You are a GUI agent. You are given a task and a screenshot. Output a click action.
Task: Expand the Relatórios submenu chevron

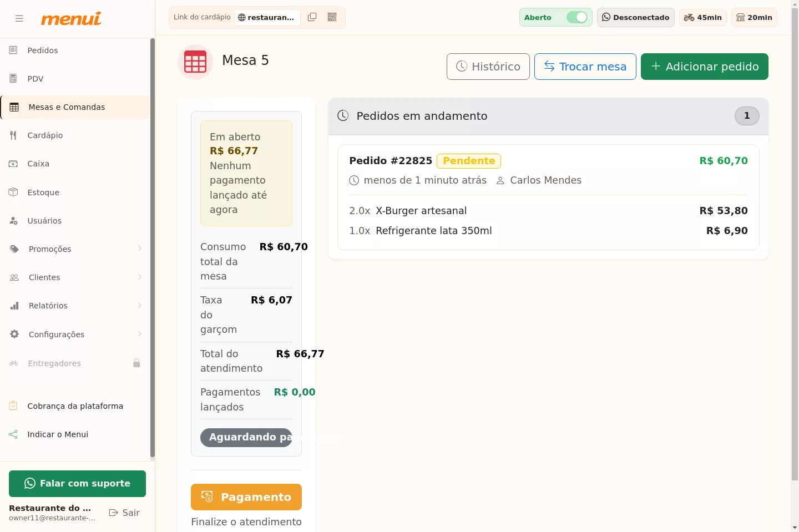[140, 305]
